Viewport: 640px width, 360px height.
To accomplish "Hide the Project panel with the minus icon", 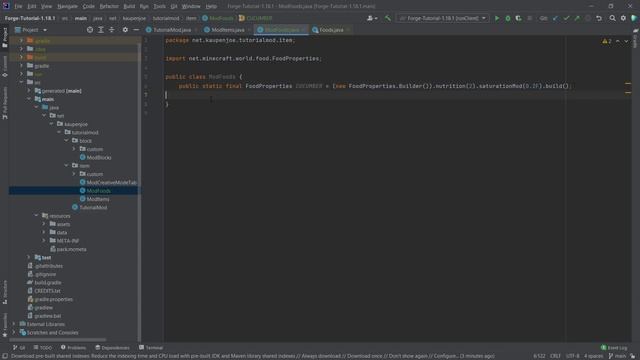I will [x=136, y=30].
